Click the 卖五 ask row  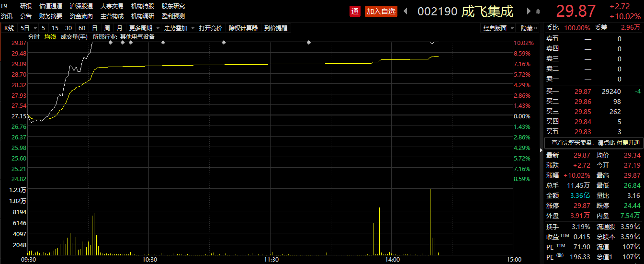point(594,39)
